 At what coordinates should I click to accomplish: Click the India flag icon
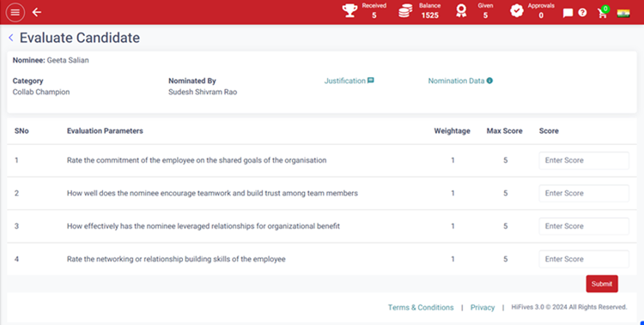tap(623, 13)
